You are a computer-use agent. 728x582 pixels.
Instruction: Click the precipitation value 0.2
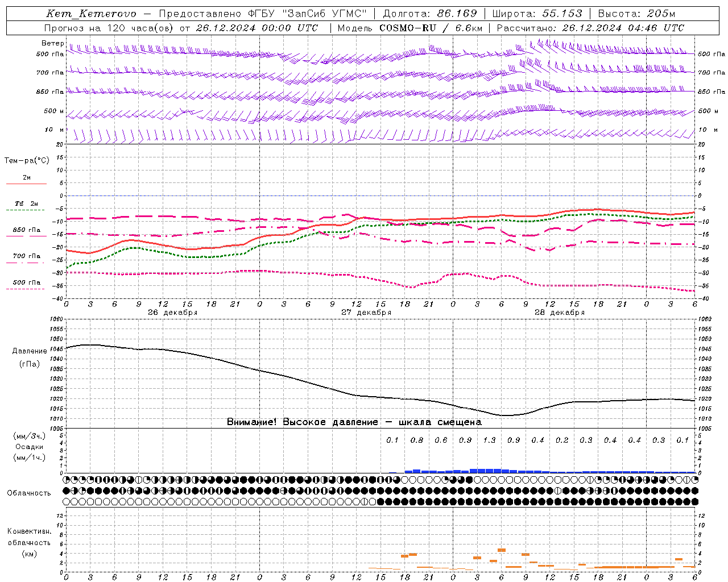click(x=562, y=440)
